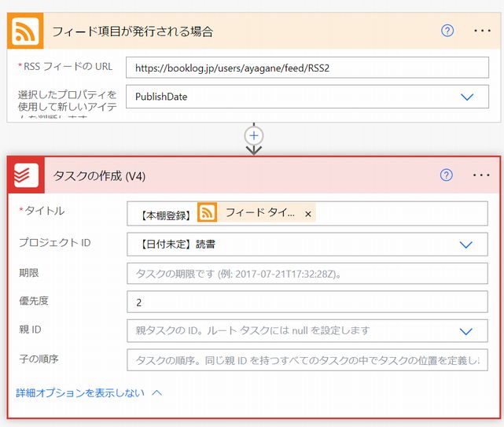Click the RSS フィードの URL label

click(x=65, y=66)
